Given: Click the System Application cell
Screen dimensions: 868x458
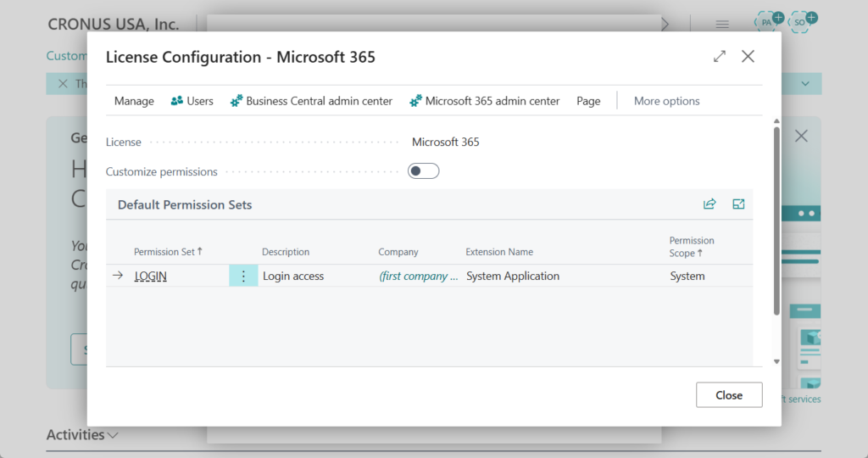Looking at the screenshot, I should [513, 276].
